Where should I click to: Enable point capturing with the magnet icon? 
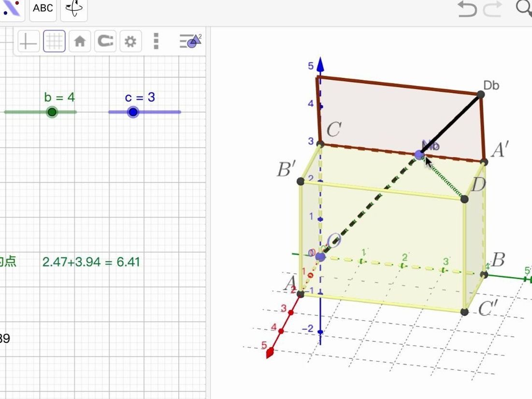[105, 41]
